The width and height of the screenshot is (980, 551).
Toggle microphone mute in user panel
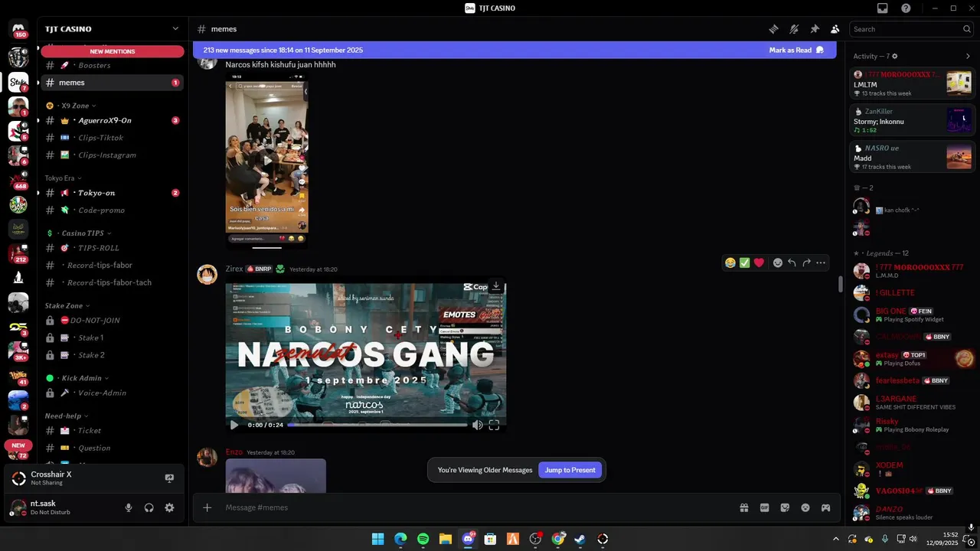point(129,507)
